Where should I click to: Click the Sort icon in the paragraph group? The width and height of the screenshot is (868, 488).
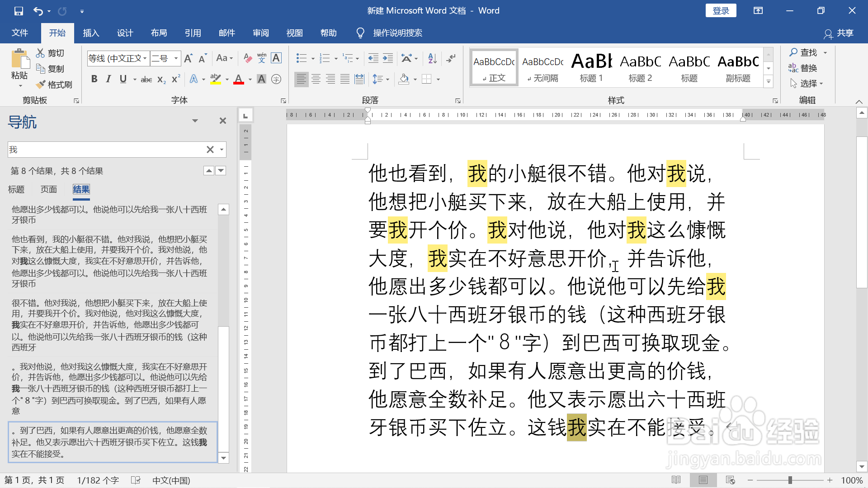(431, 58)
